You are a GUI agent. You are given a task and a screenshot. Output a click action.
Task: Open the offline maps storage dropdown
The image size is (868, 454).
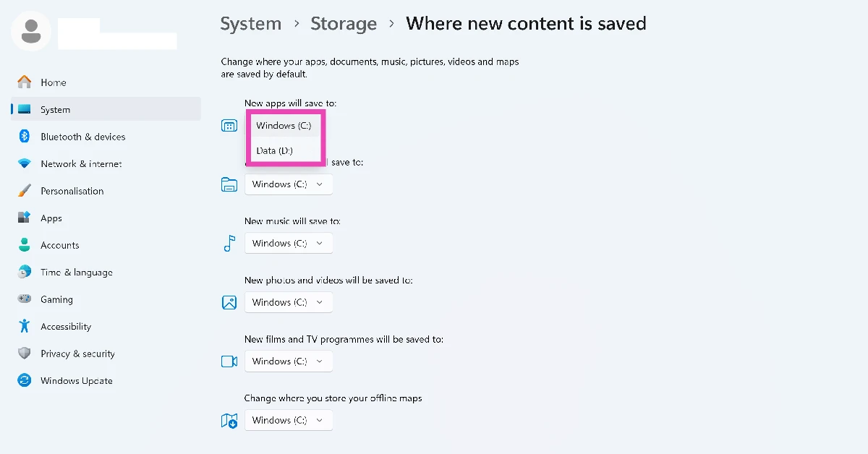point(289,420)
